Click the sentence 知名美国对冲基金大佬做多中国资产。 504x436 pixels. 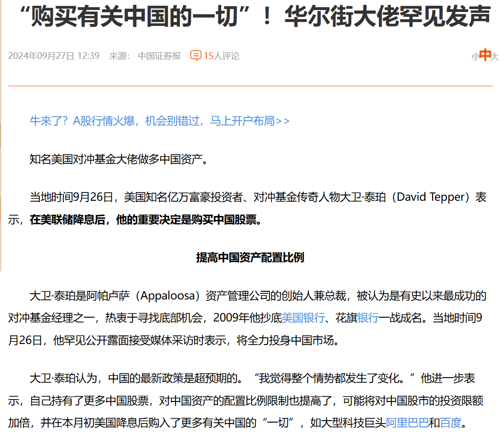tap(118, 159)
